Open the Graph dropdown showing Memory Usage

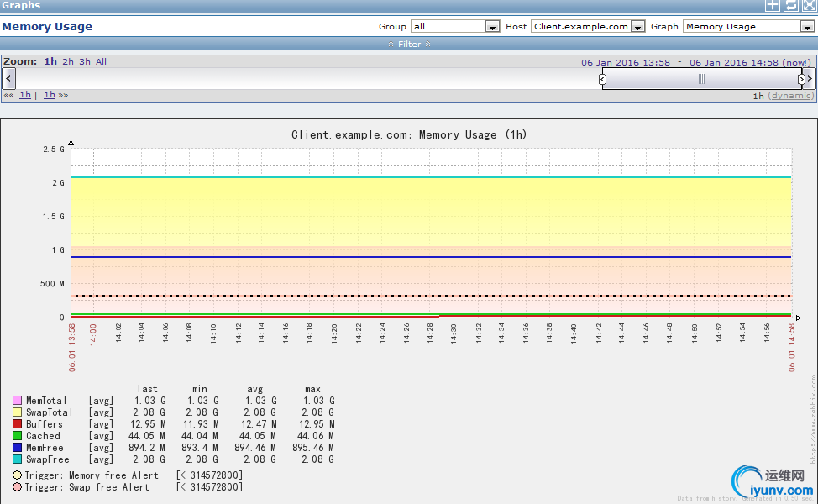[x=748, y=27]
